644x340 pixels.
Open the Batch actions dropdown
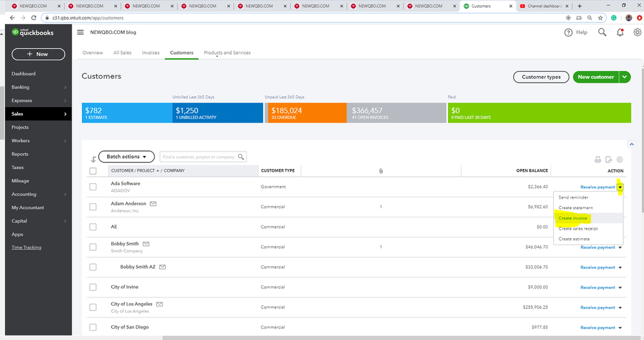coord(126,157)
